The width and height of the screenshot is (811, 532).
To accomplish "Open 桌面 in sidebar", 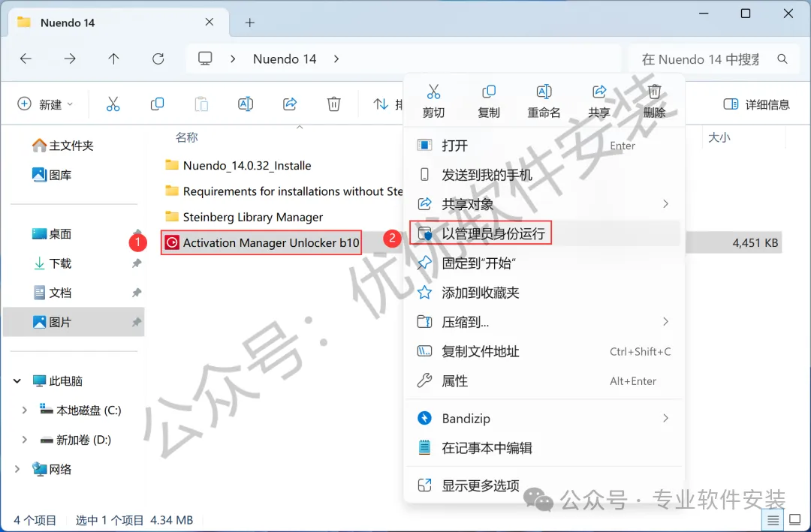I will tap(52, 233).
